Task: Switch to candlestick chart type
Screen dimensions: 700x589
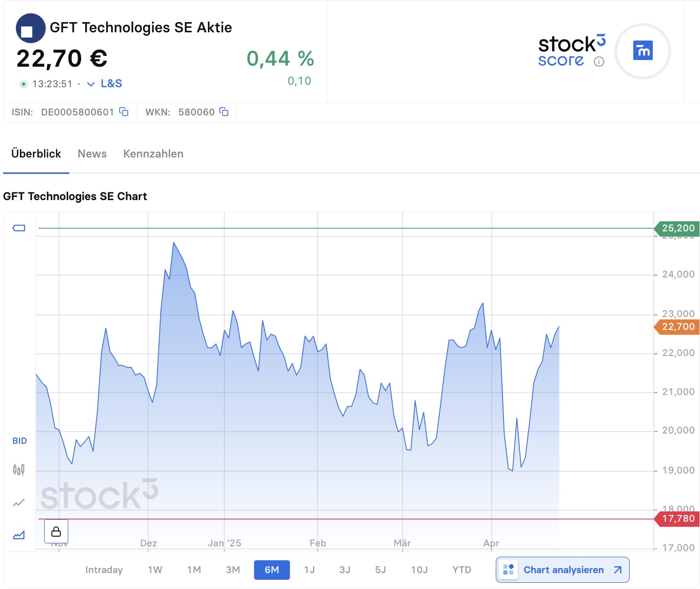Action: pos(19,469)
